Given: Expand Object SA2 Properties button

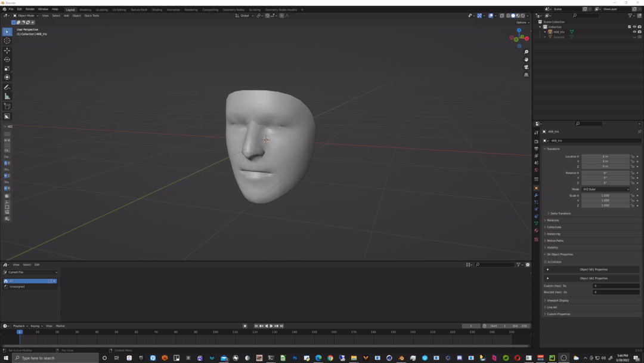Looking at the screenshot, I should pyautogui.click(x=592, y=278).
